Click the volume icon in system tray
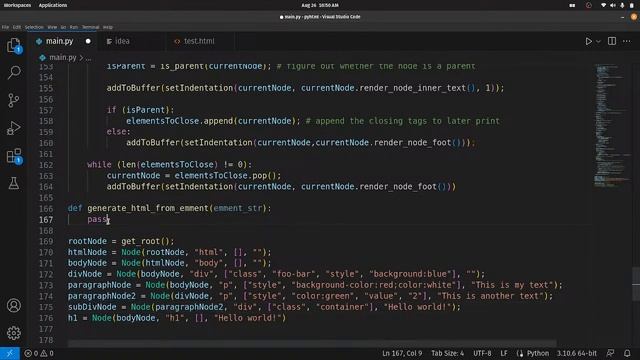The width and height of the screenshot is (640, 360). click(x=613, y=5)
